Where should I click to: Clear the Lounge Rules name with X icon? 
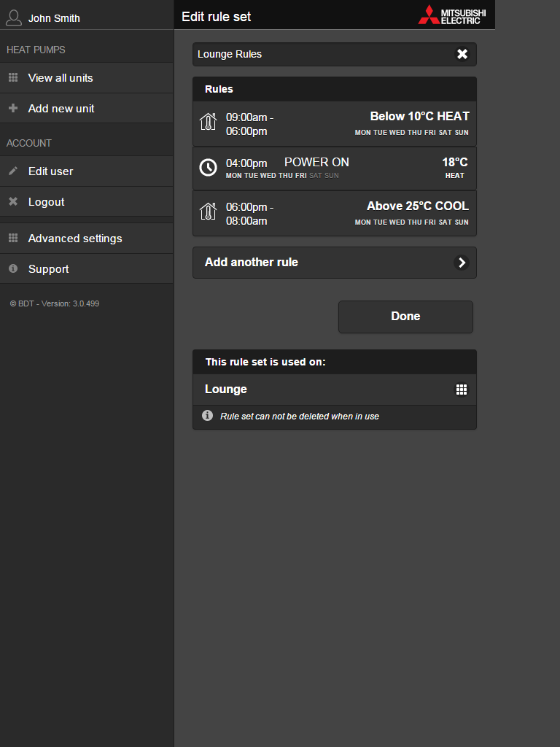(462, 54)
